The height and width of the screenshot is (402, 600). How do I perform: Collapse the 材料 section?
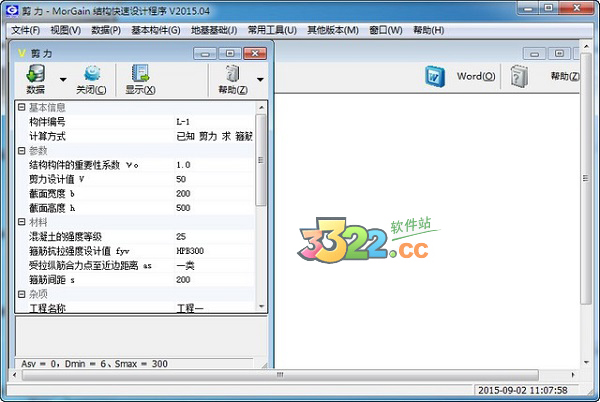[21, 222]
